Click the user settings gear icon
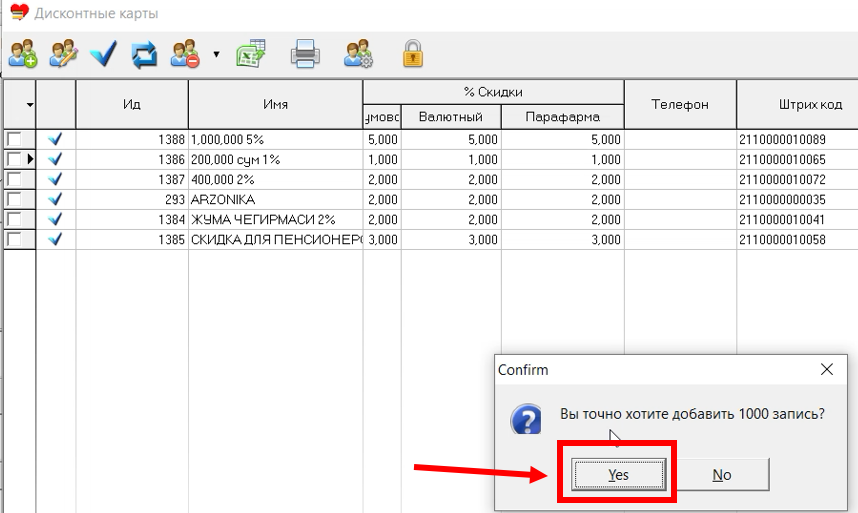The height and width of the screenshot is (513, 858). [x=358, y=54]
